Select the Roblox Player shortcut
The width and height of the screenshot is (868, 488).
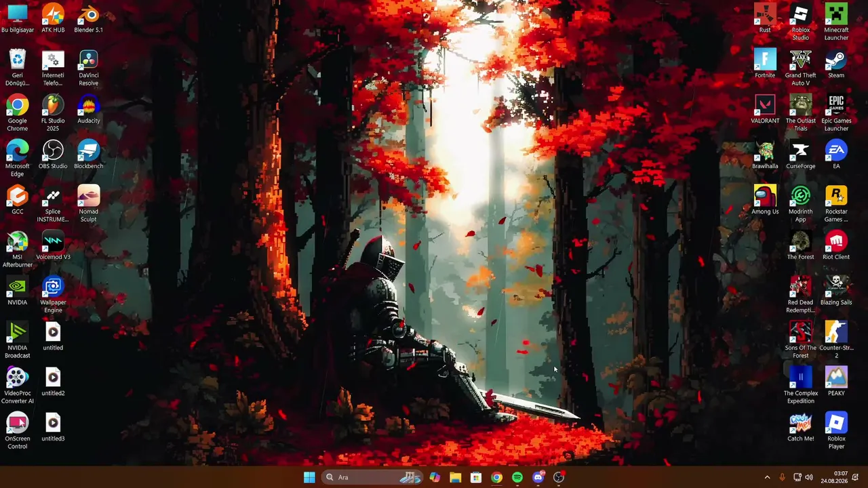pyautogui.click(x=836, y=431)
